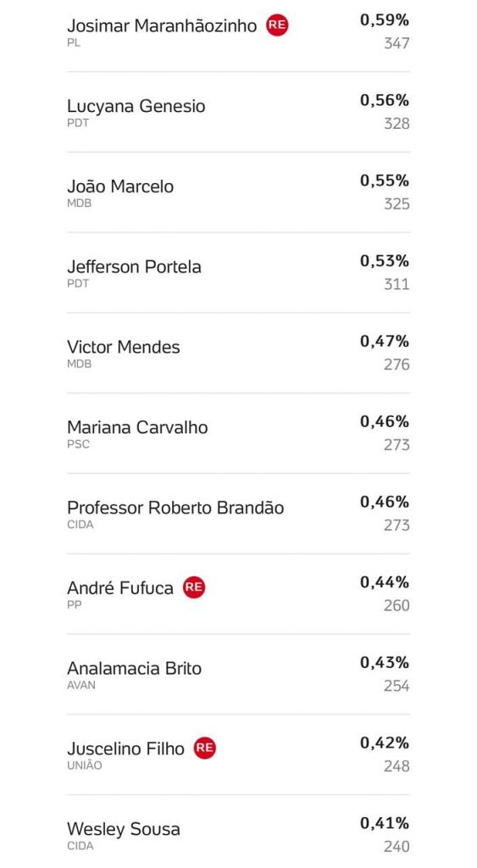The width and height of the screenshot is (477, 868).
Task: Click the PDT party label under Lucyana Genesio
Action: [78, 123]
